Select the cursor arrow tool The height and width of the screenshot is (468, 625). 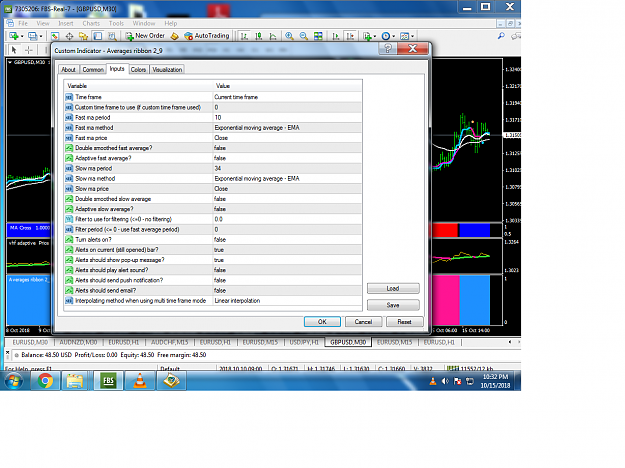(14, 50)
